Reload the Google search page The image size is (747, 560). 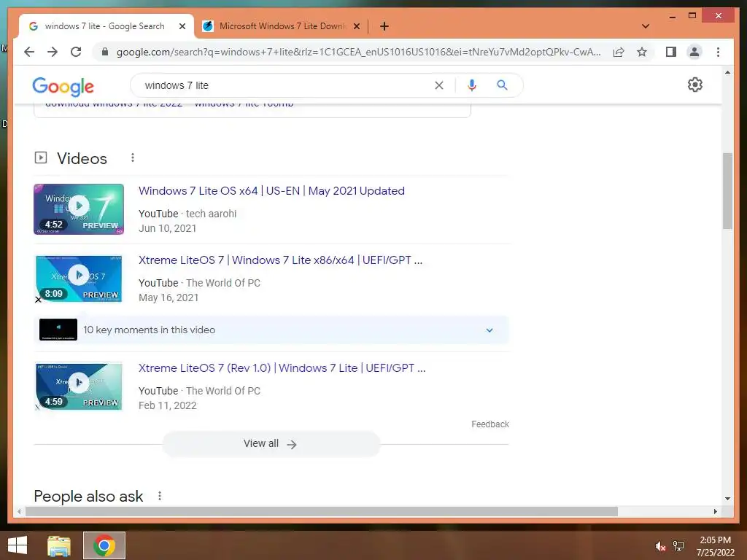(x=76, y=52)
